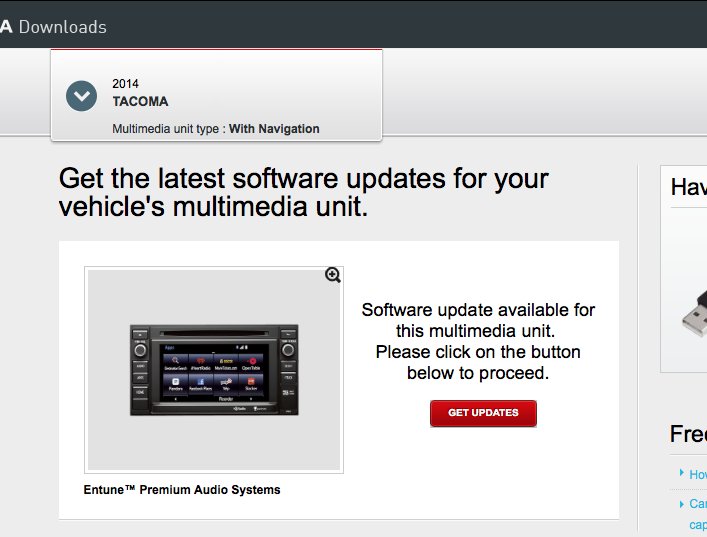
Task: Click the red GET UPDATES button
Action: (483, 413)
